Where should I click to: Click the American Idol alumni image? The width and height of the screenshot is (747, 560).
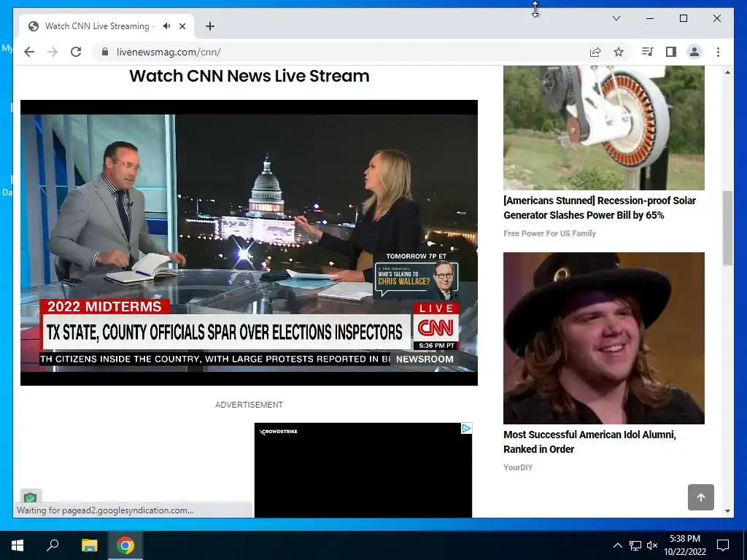[603, 338]
